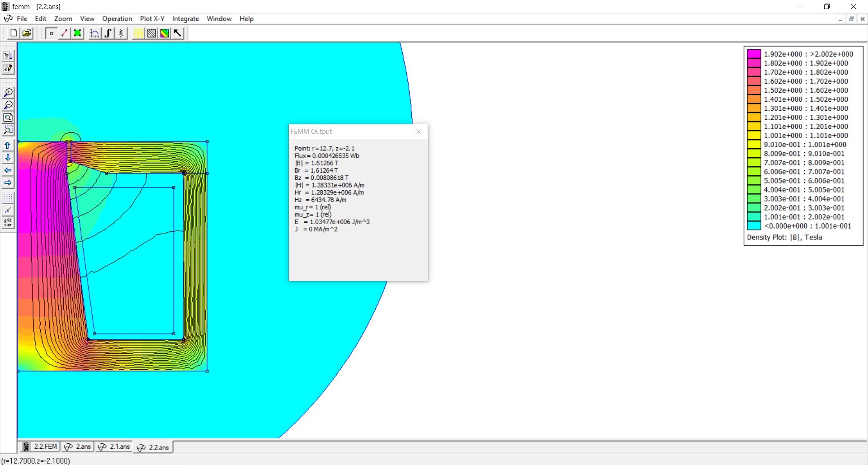Select green block area mode tool
The image size is (868, 465).
78,33
